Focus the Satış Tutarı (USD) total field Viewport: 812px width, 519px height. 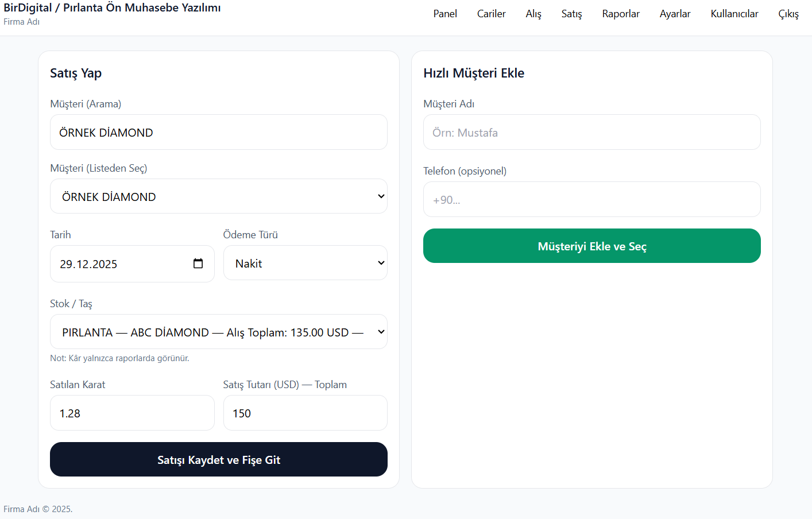pos(305,413)
